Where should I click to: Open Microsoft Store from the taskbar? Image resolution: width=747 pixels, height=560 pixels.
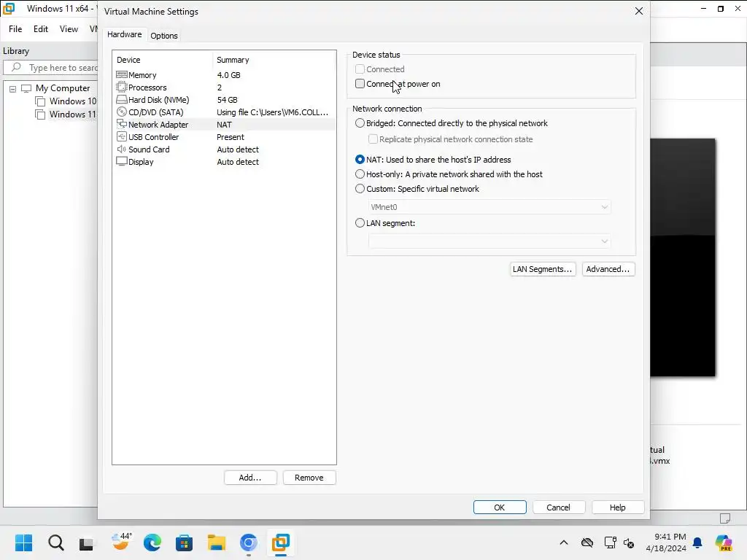click(184, 542)
